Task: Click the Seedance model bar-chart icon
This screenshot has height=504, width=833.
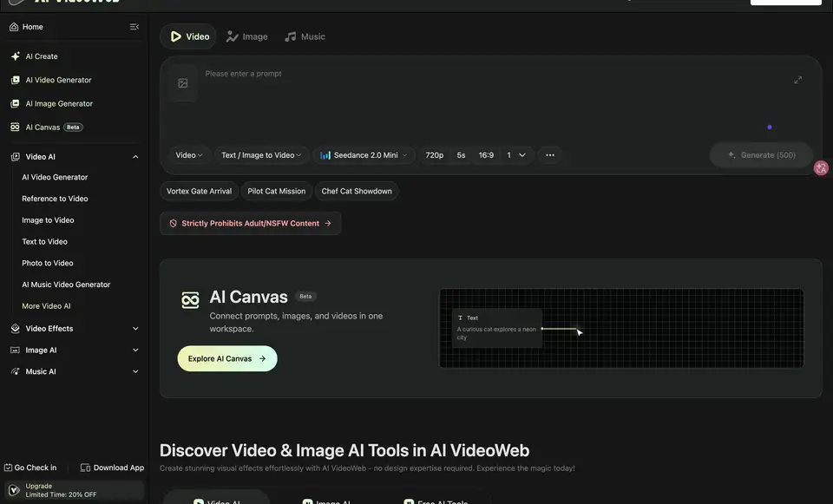Action: coord(325,155)
